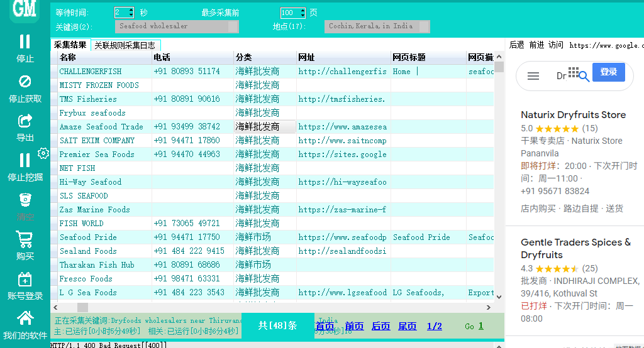Click the Seafood Pride 海鲜市场 cell
Screen dimensions: 644x348
coord(265,237)
